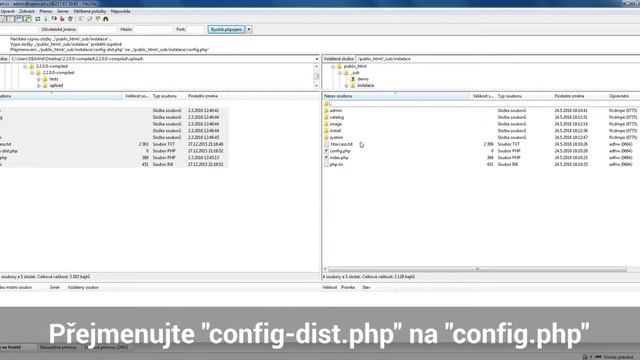Switch to Neúspěšné přenosy tab
This screenshot has height=360, width=640.
pos(58,347)
